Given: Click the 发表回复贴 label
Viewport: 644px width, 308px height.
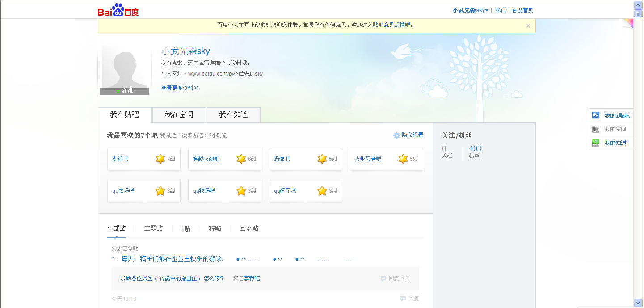Looking at the screenshot, I should click(x=125, y=249).
